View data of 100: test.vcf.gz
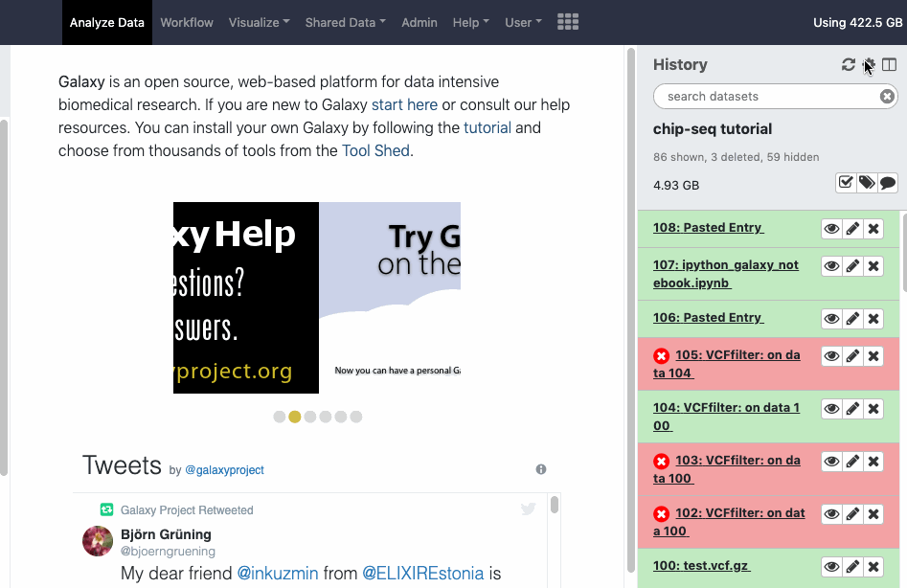 (831, 567)
